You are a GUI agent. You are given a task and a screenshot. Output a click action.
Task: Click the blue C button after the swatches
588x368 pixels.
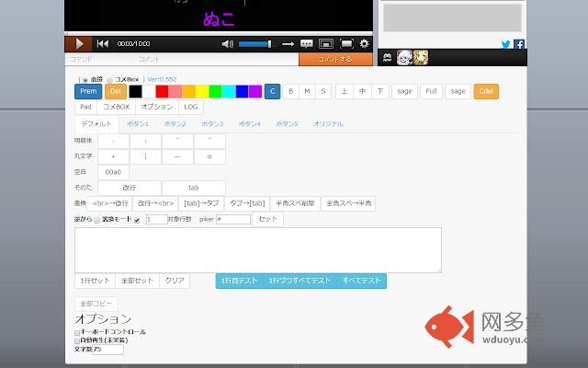(272, 91)
